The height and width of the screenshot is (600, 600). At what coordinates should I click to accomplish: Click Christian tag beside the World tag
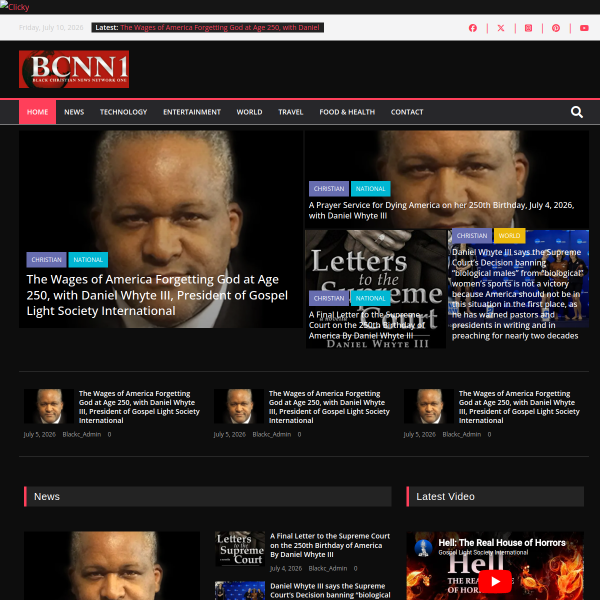tap(472, 236)
